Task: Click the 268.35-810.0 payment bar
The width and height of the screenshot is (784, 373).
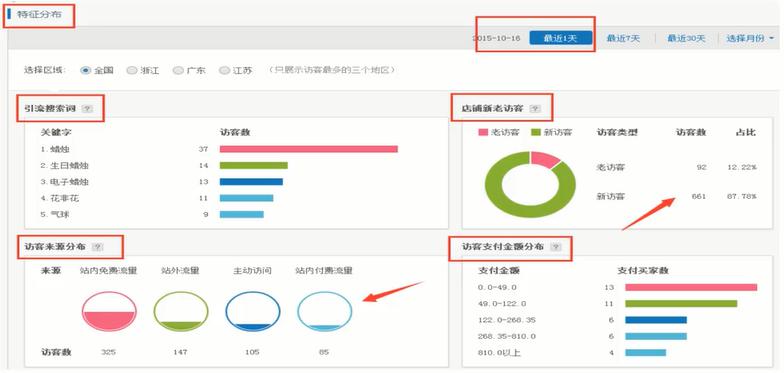Action: point(656,336)
